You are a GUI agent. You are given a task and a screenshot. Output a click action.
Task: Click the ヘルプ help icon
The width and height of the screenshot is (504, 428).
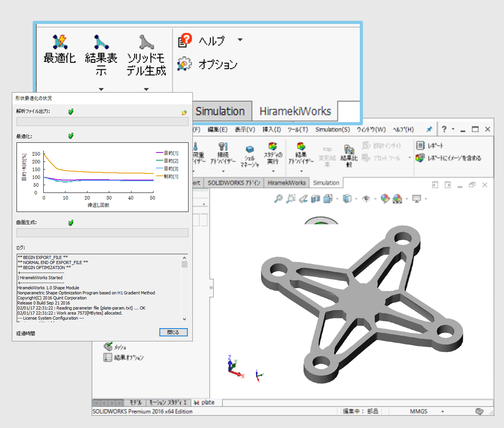coord(185,40)
